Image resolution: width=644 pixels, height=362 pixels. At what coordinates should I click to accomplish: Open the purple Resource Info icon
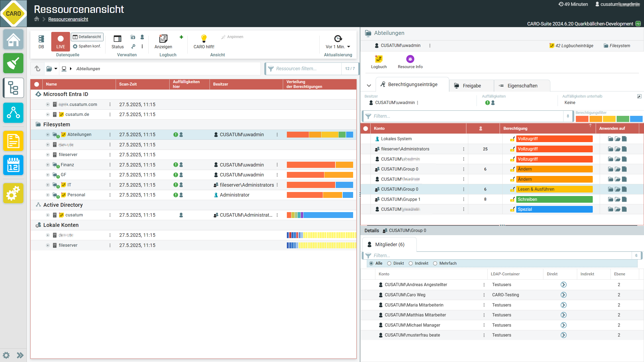coord(410,62)
